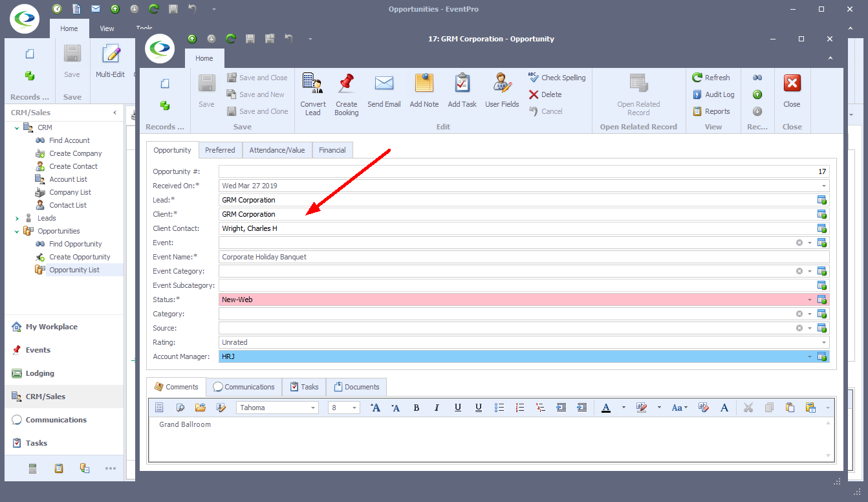
Task: Collapse the Opportunities tree node
Action: point(17,231)
